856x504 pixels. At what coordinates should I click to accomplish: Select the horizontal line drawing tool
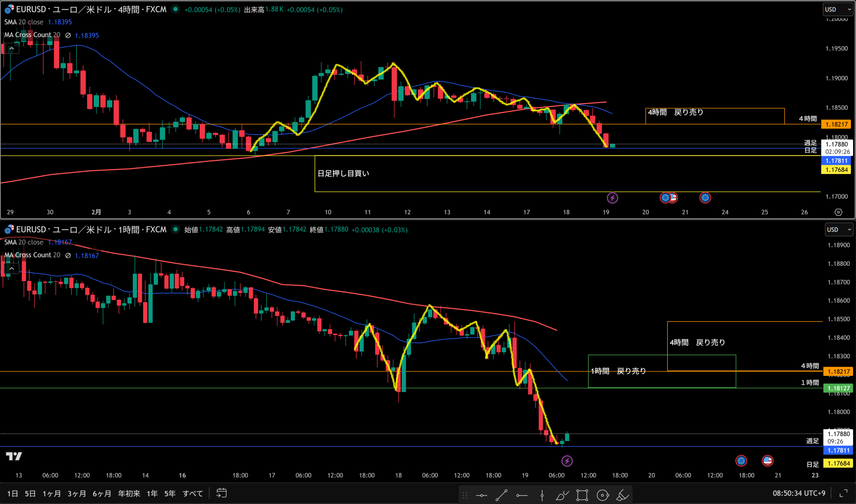[481, 496]
